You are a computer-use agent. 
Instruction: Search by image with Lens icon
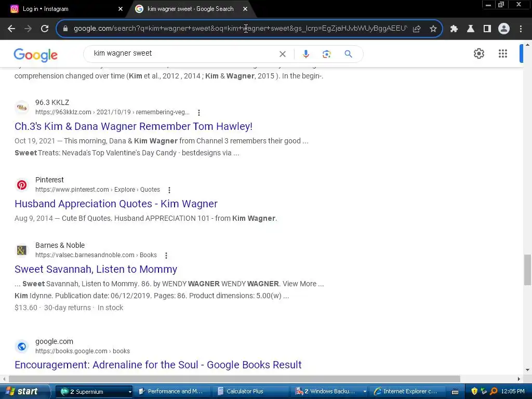pos(326,54)
